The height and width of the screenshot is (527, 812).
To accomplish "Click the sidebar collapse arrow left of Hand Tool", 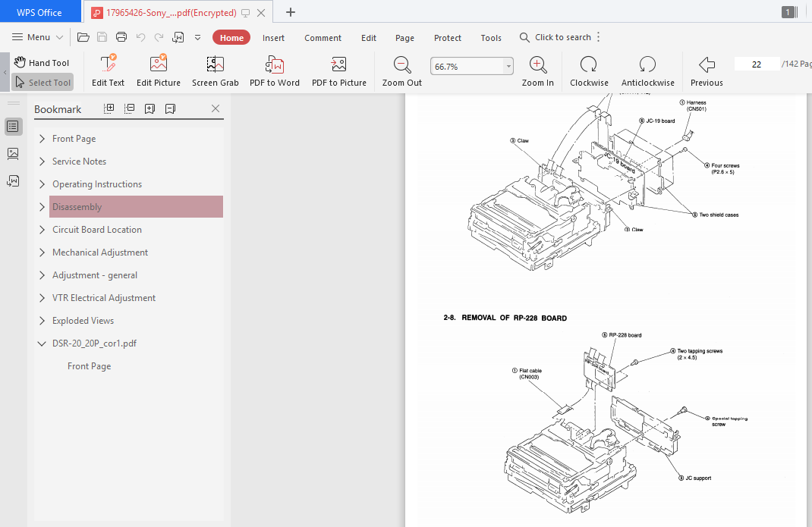I will [5, 73].
